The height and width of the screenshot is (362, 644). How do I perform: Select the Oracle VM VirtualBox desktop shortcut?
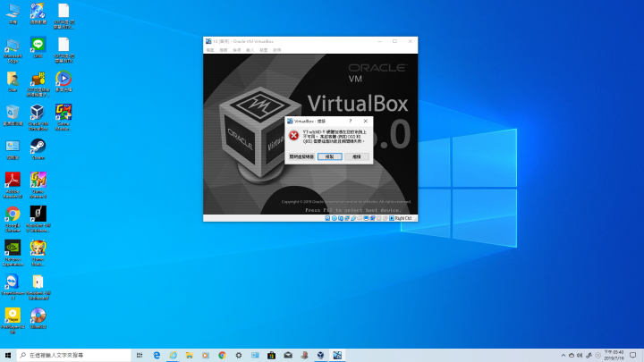tap(38, 117)
